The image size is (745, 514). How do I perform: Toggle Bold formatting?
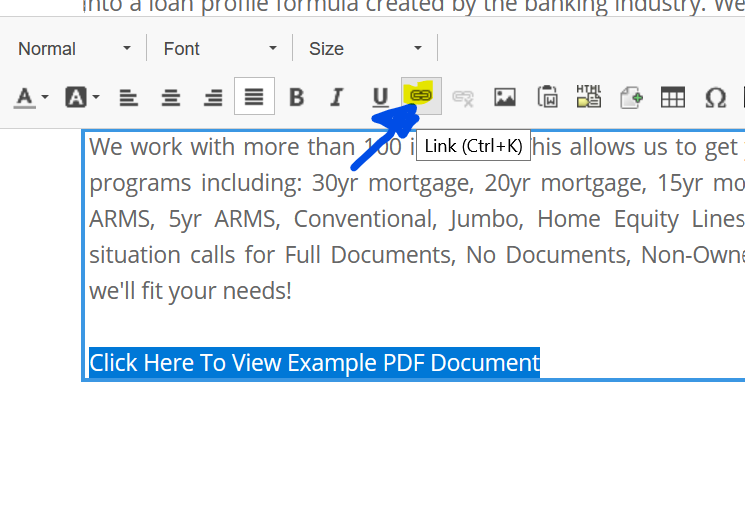click(x=296, y=97)
